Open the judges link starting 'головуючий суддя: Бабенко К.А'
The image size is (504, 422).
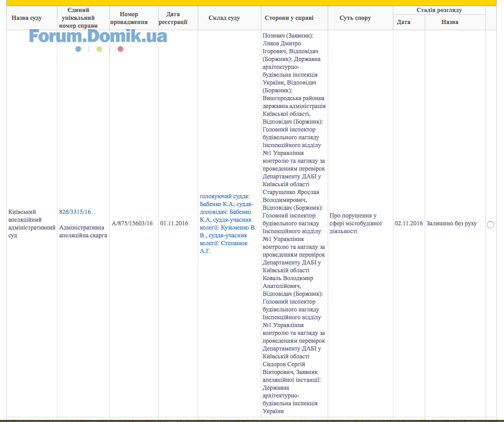pyautogui.click(x=228, y=223)
